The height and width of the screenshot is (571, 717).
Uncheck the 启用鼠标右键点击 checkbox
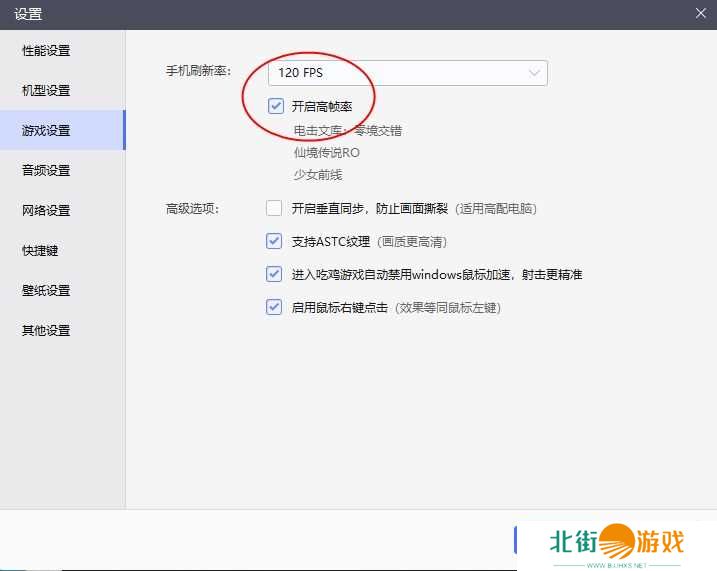point(274,307)
